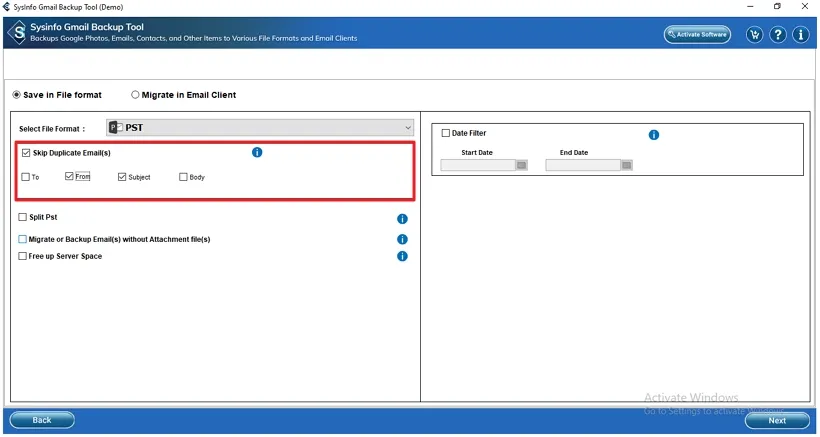The image size is (820, 437).
Task: Open the Start Date calendar picker
Action: click(x=521, y=165)
